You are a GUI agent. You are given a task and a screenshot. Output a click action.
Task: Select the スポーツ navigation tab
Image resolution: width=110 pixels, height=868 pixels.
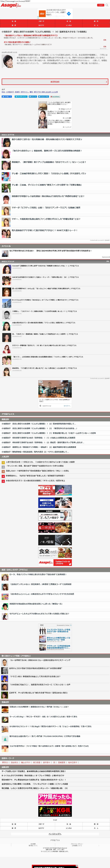tap(41, 21)
